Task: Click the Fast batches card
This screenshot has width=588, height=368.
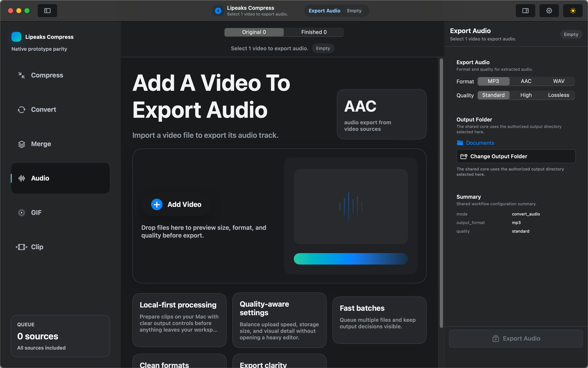Action: (x=379, y=320)
